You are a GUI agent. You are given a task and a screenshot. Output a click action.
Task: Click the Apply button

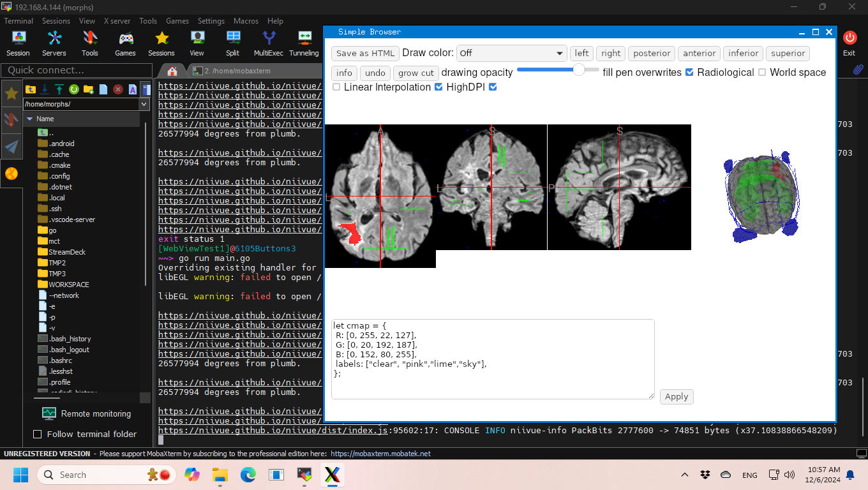pos(677,396)
